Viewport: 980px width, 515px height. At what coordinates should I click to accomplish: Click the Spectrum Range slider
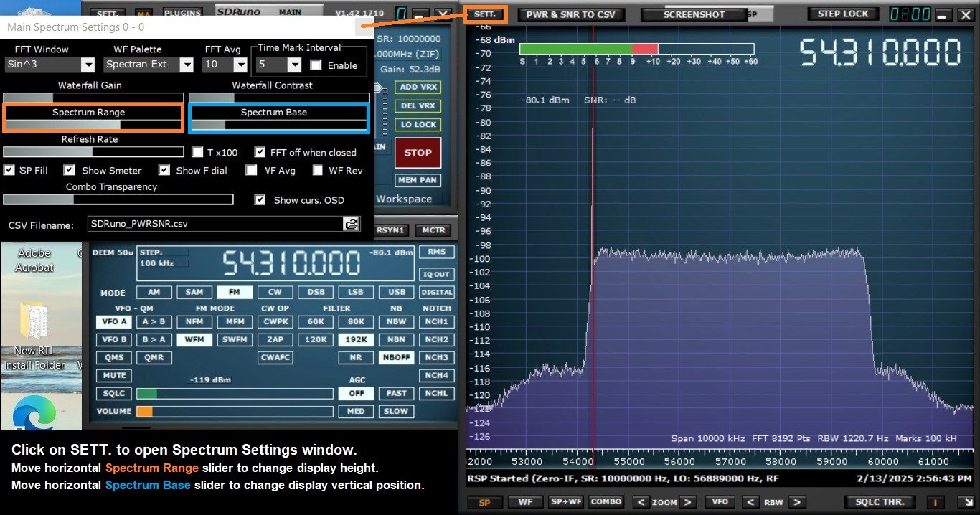pos(93,124)
